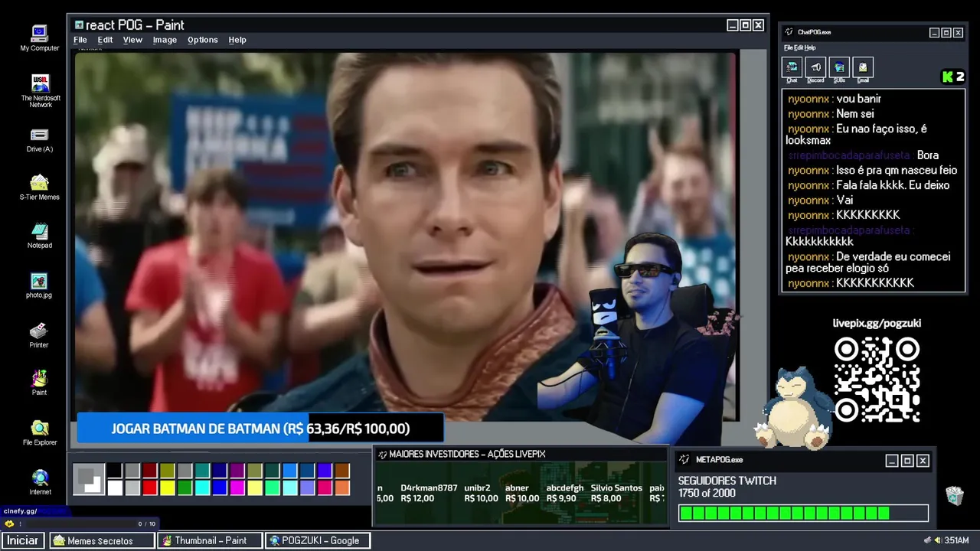Pick the white color swatch
Viewport: 980px width, 551px height.
[114, 487]
